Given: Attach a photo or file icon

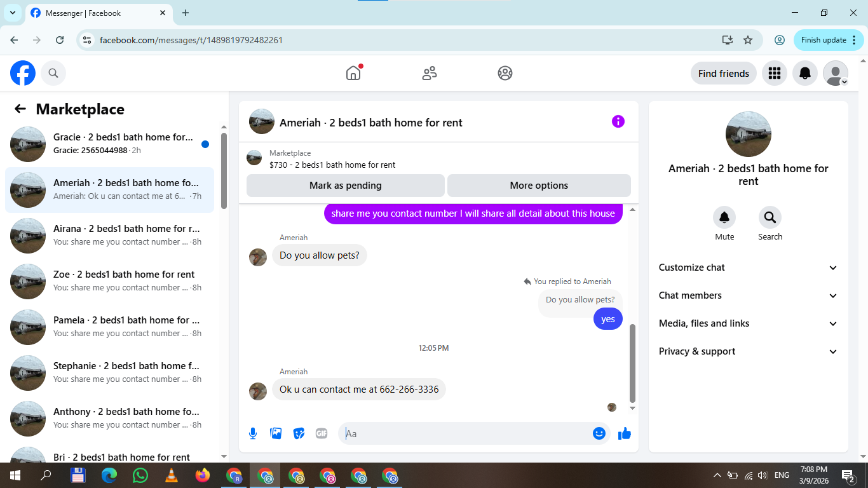Looking at the screenshot, I should (x=276, y=433).
